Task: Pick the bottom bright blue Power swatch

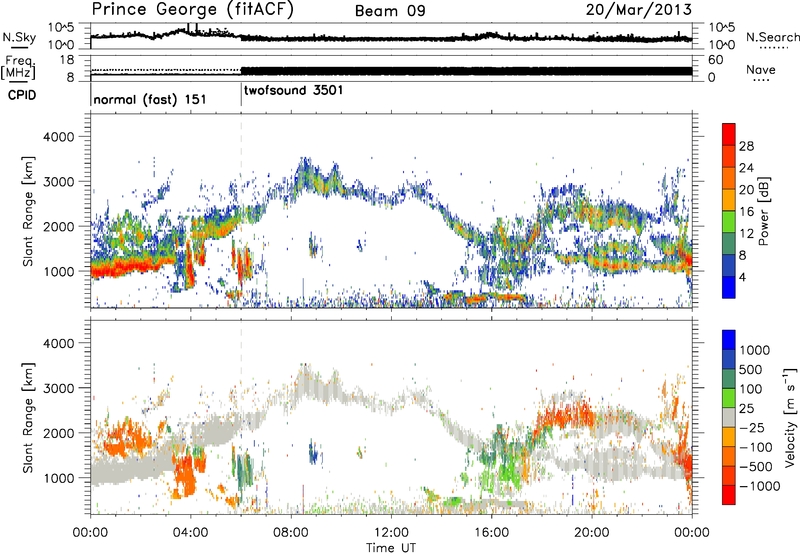Action: 729,288
